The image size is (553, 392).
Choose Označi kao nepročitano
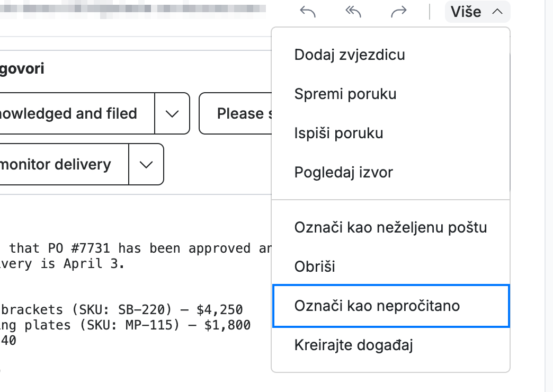point(391,306)
